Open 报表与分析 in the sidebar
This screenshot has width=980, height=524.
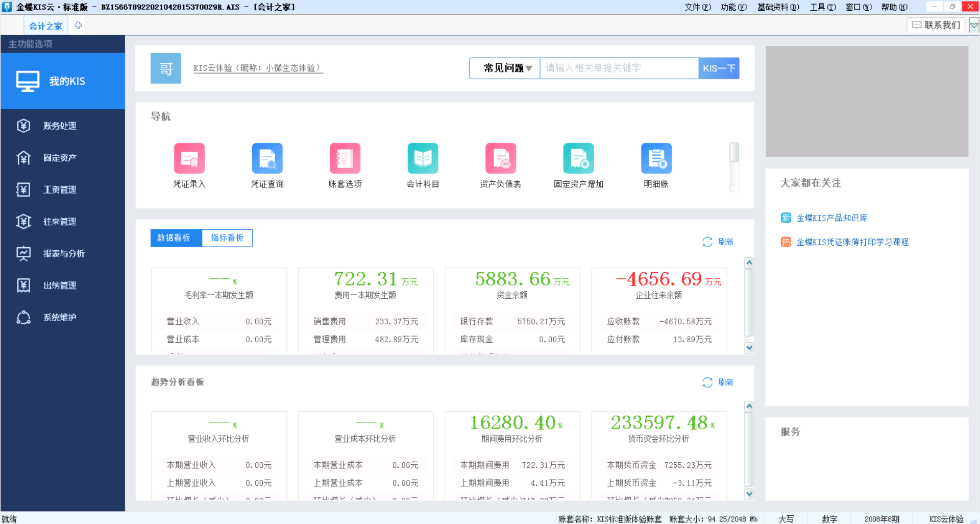pyautogui.click(x=63, y=254)
